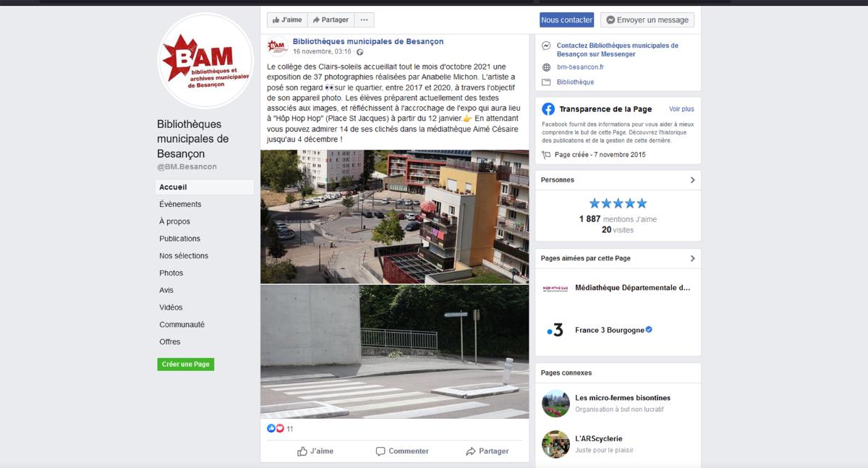Expand Pages aimées par cette Page chevron
868x468 pixels.
click(x=692, y=258)
